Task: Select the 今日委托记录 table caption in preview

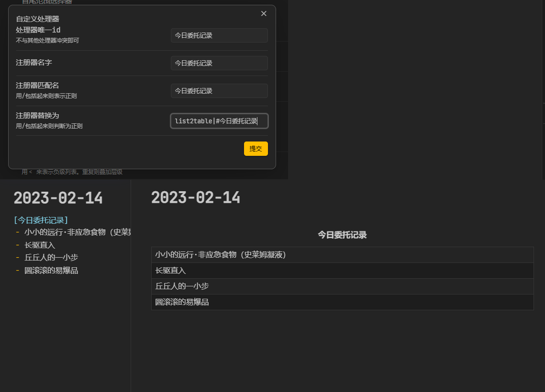Action: pyautogui.click(x=342, y=235)
